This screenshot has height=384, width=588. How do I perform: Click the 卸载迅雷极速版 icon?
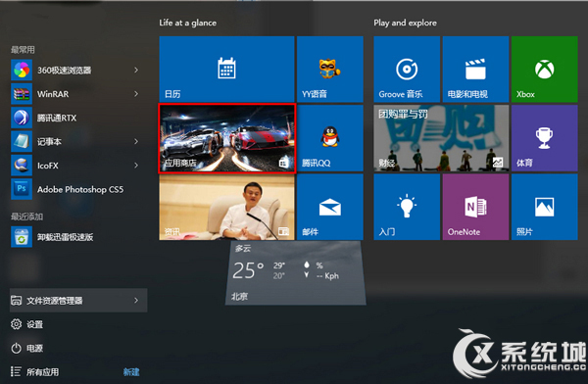(x=22, y=237)
